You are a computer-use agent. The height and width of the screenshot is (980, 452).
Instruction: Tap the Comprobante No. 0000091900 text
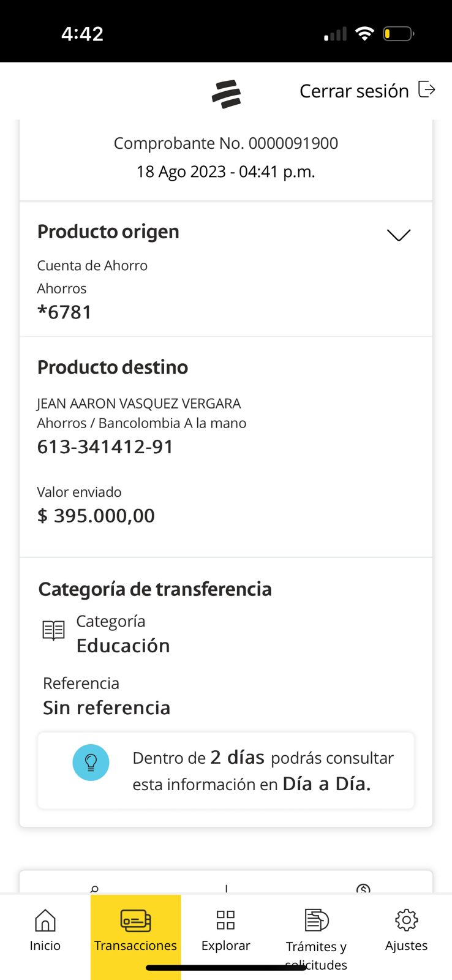226,143
